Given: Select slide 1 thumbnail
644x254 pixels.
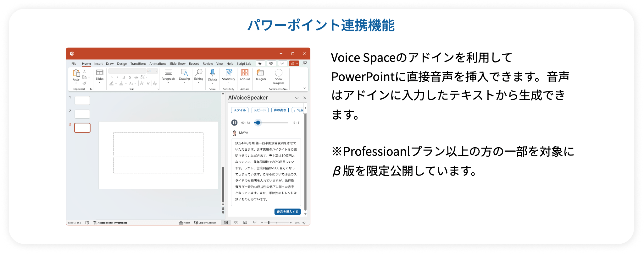Looking at the screenshot, I should coord(82,100).
